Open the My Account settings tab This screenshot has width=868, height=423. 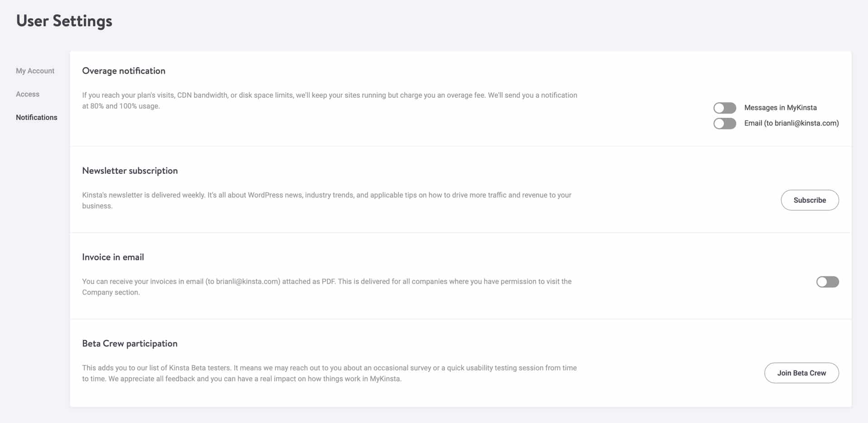tap(35, 71)
